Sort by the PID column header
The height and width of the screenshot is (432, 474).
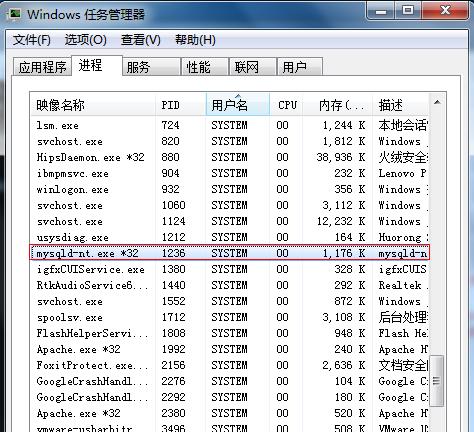(181, 105)
